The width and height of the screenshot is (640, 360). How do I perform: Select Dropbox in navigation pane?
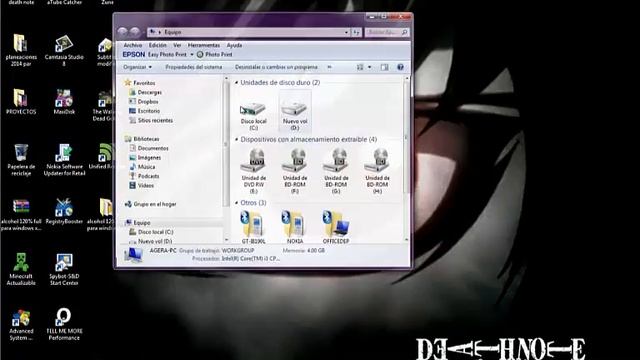[144, 102]
